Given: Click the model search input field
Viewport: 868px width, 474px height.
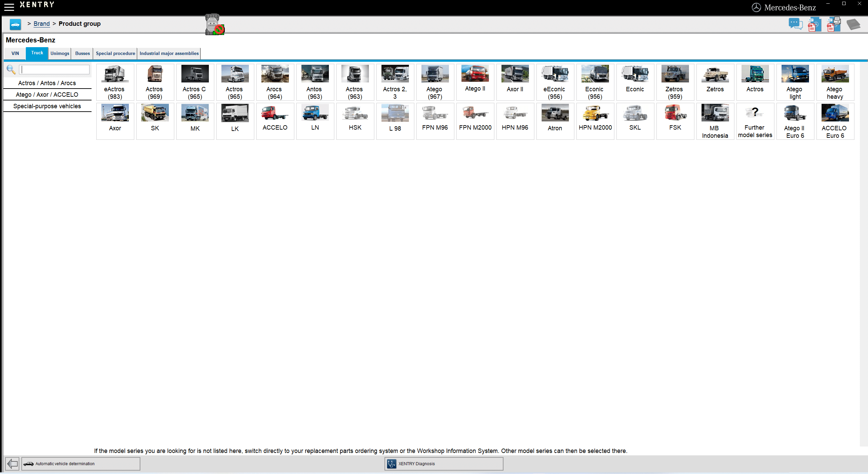Looking at the screenshot, I should pyautogui.click(x=55, y=70).
